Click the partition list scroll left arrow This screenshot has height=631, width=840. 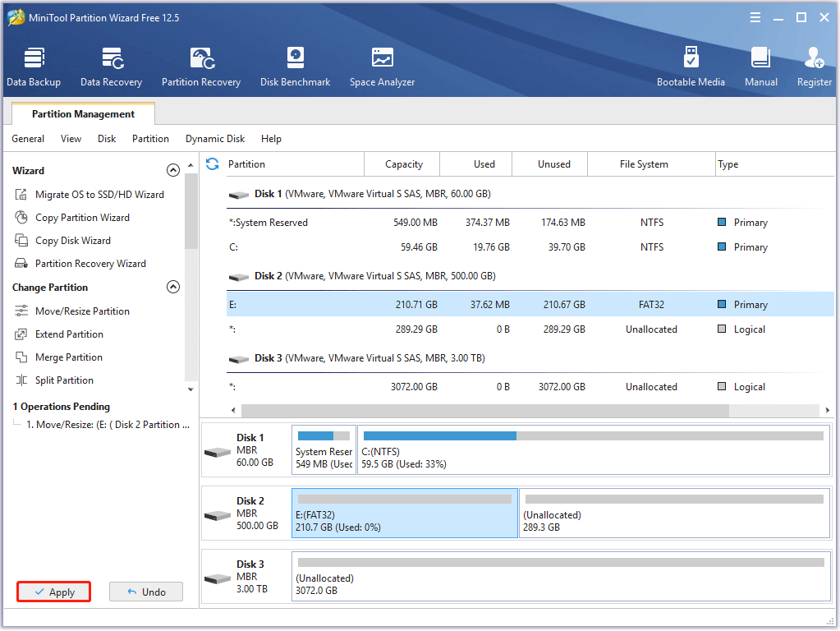(x=233, y=410)
